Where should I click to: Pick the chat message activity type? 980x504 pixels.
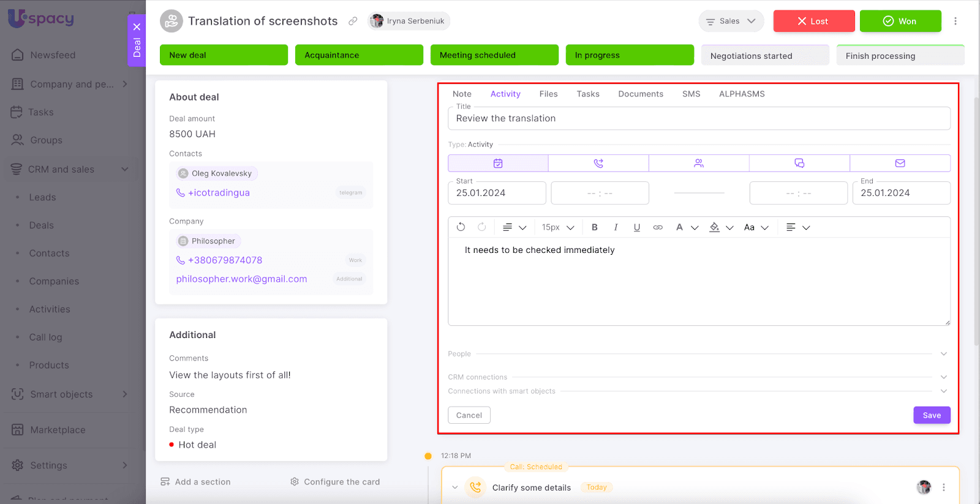[799, 164]
